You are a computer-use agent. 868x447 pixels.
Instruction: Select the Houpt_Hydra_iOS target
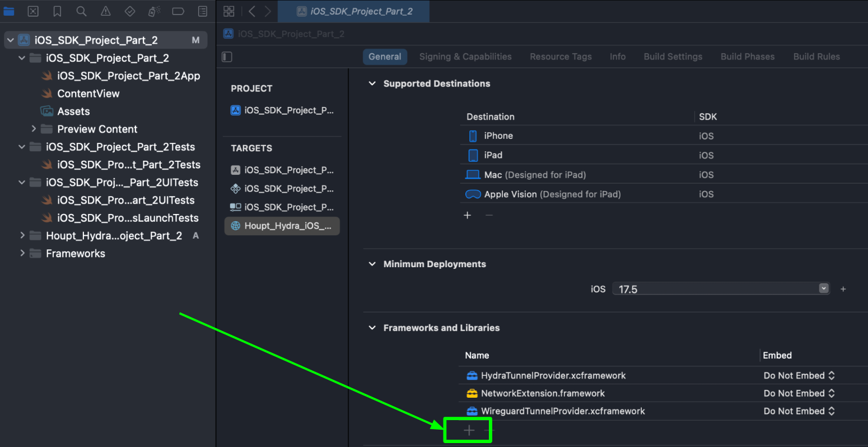click(282, 226)
